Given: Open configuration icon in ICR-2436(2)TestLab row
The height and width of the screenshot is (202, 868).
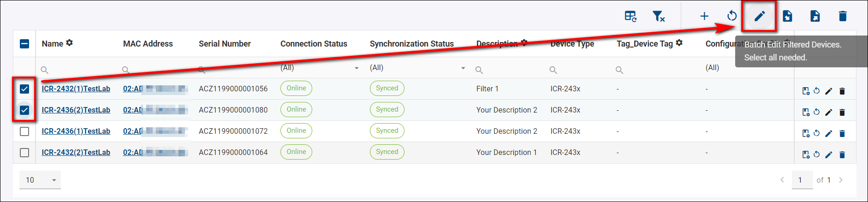Looking at the screenshot, I should pos(806,112).
